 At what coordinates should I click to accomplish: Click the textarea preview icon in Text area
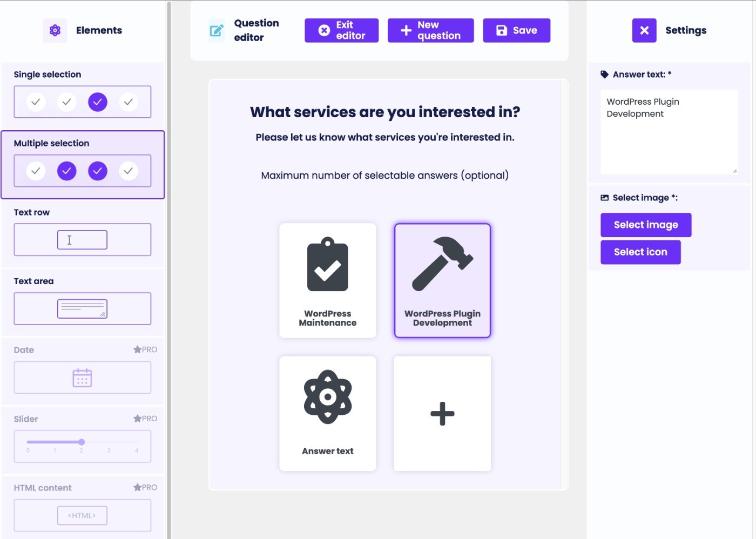82,308
